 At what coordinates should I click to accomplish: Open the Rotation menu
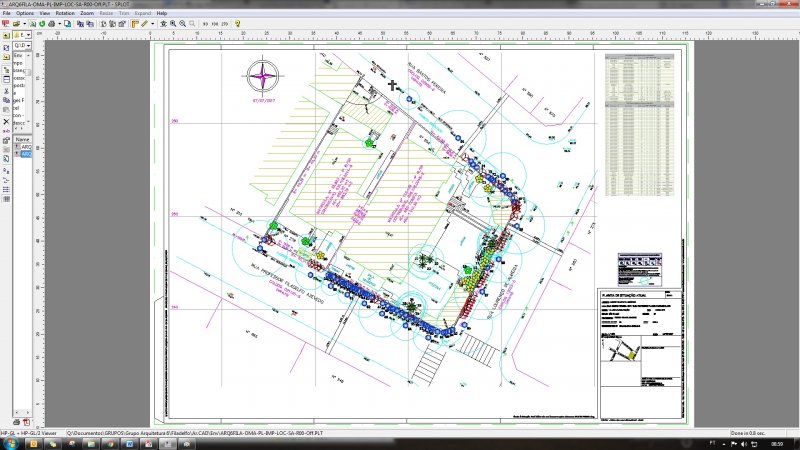click(65, 13)
